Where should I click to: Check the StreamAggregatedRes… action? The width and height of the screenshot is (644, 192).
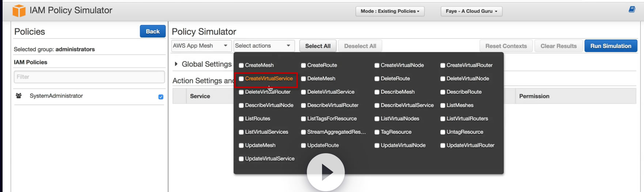(303, 132)
